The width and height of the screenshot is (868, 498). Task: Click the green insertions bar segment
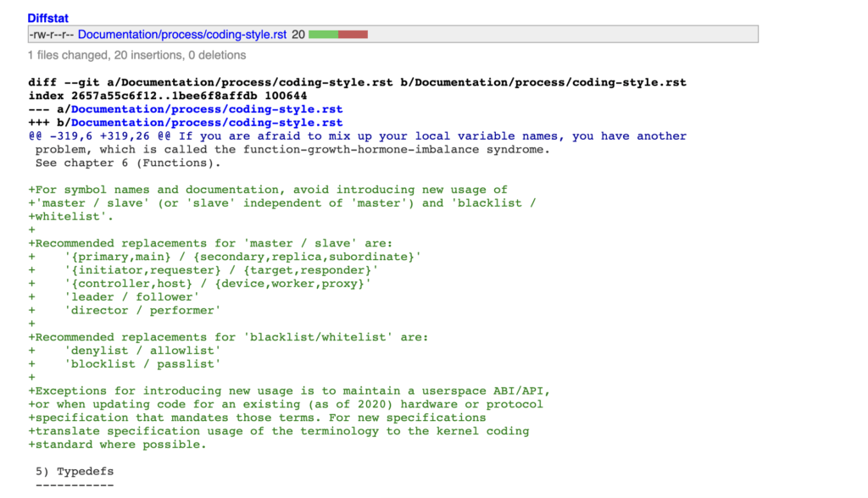(x=323, y=35)
